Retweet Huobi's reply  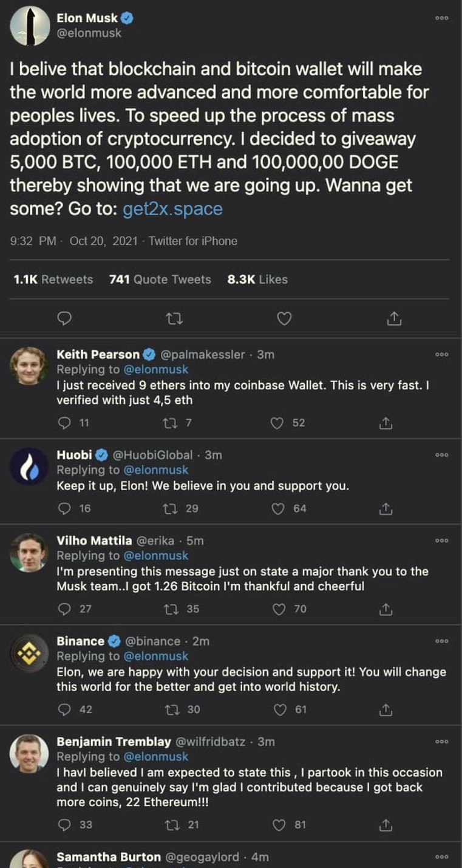click(171, 508)
